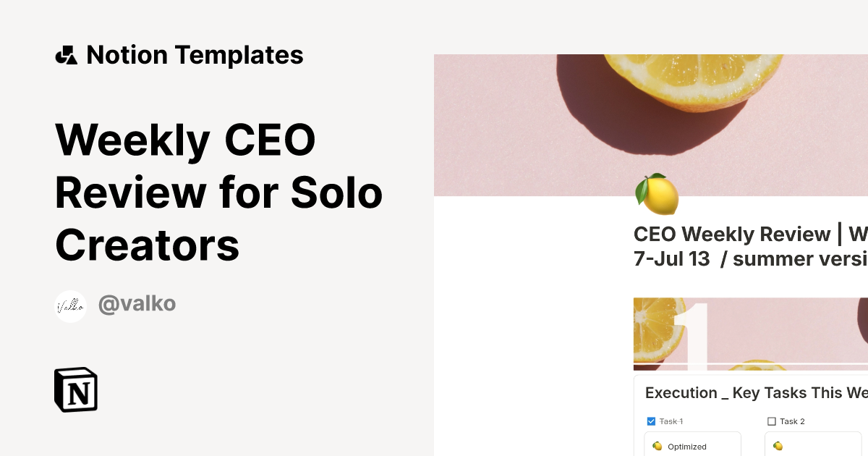Select the CEO Weekly Review page title
The image size is (868, 456).
point(749,246)
